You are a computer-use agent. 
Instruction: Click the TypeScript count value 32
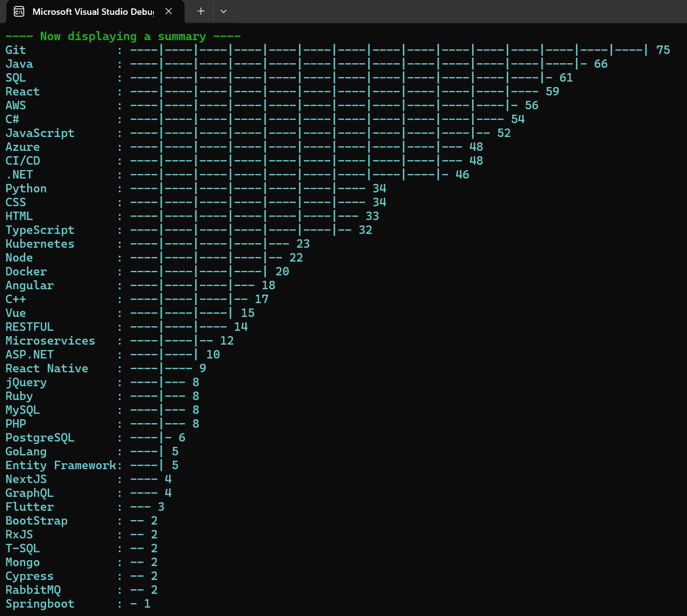[x=365, y=230]
